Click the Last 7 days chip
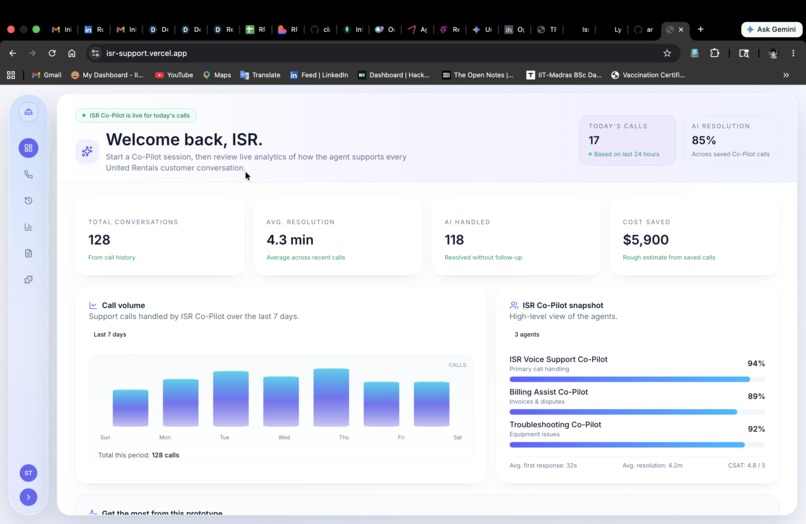The height and width of the screenshot is (524, 806). click(x=109, y=334)
